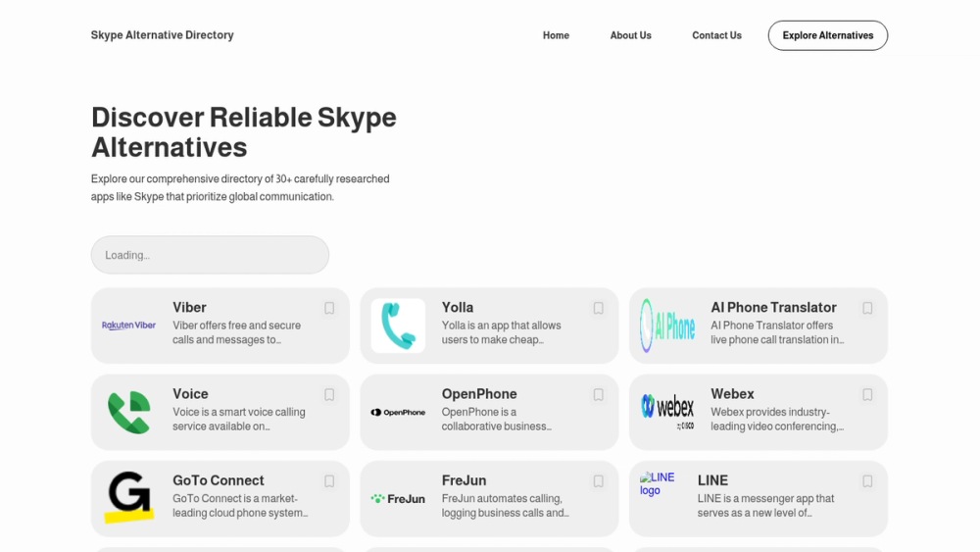Open the Webex title link

[732, 394]
